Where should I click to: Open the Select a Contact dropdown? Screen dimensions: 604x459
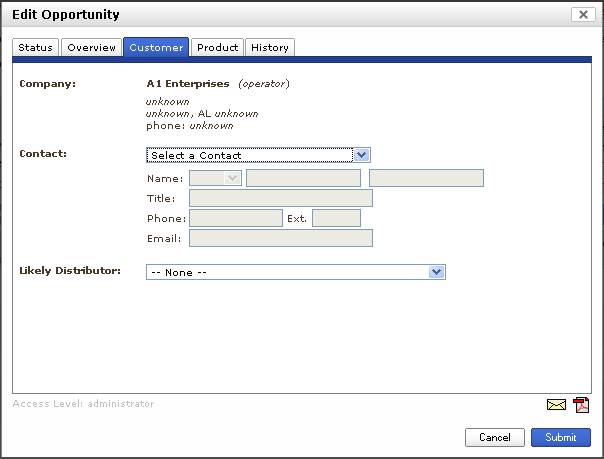click(258, 155)
